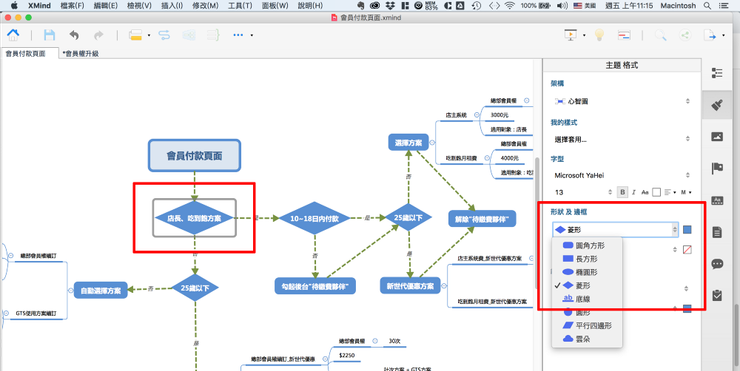Toggle Italic font style button
This screenshot has width=740, height=371.
point(634,192)
